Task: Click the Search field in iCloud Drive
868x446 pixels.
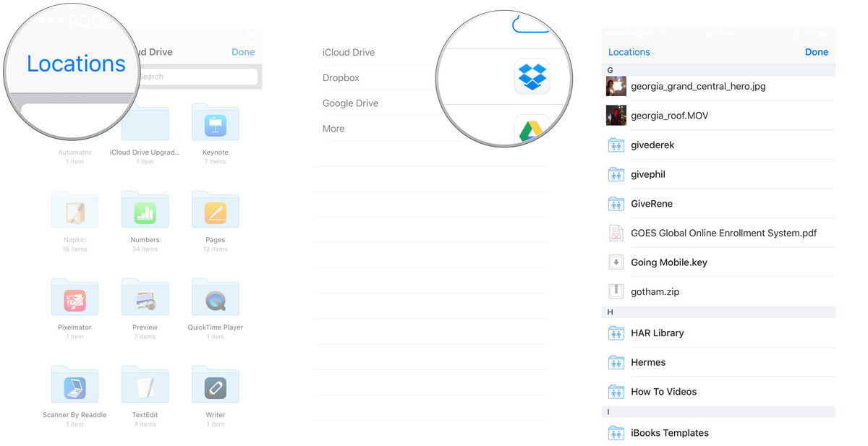Action: pos(197,77)
